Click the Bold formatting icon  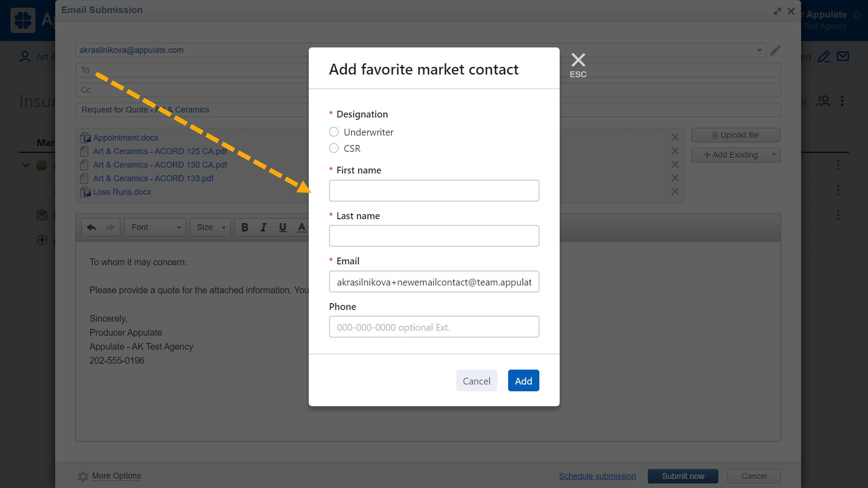[245, 227]
